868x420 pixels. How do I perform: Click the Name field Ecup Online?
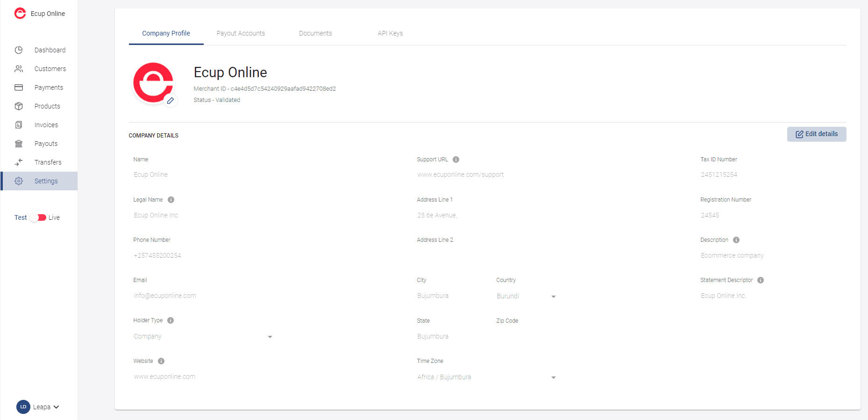pos(203,174)
